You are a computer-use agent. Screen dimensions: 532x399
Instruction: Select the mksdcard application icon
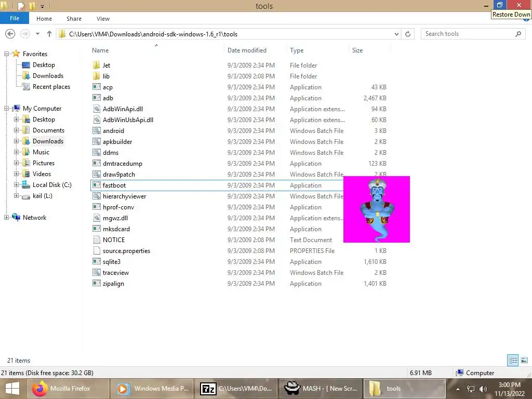click(x=96, y=229)
